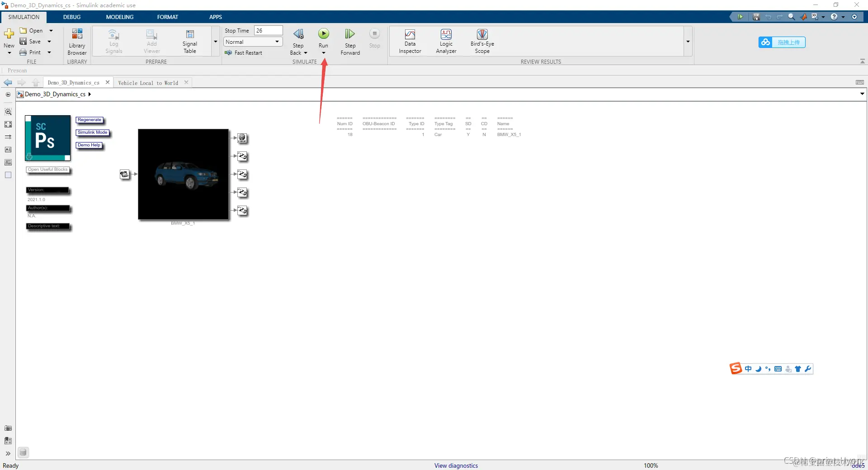
Task: Expand the model path breadcrumb arrow
Action: pyautogui.click(x=90, y=94)
